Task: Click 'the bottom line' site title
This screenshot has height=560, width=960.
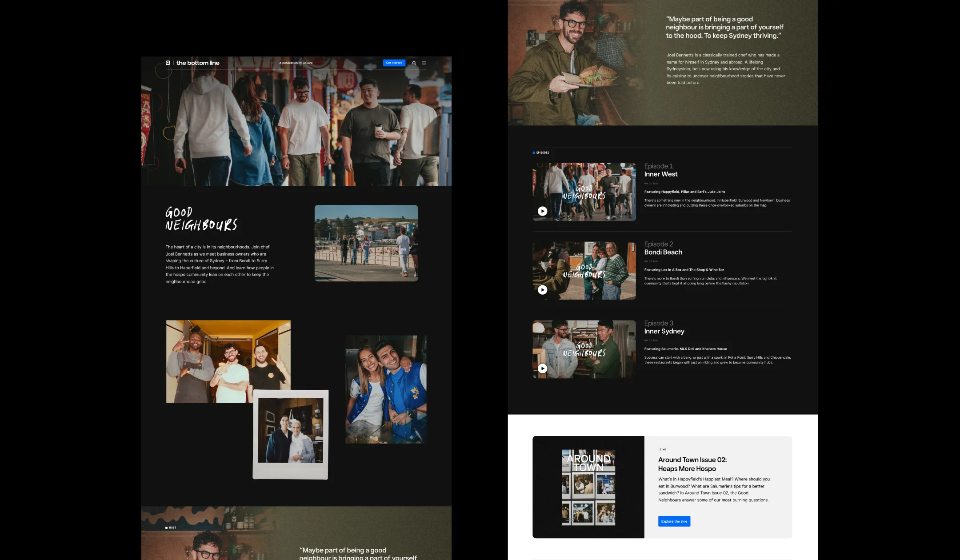Action: (198, 63)
